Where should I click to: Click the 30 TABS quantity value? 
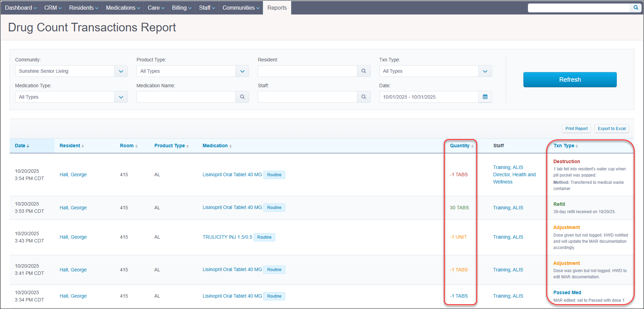pos(459,208)
